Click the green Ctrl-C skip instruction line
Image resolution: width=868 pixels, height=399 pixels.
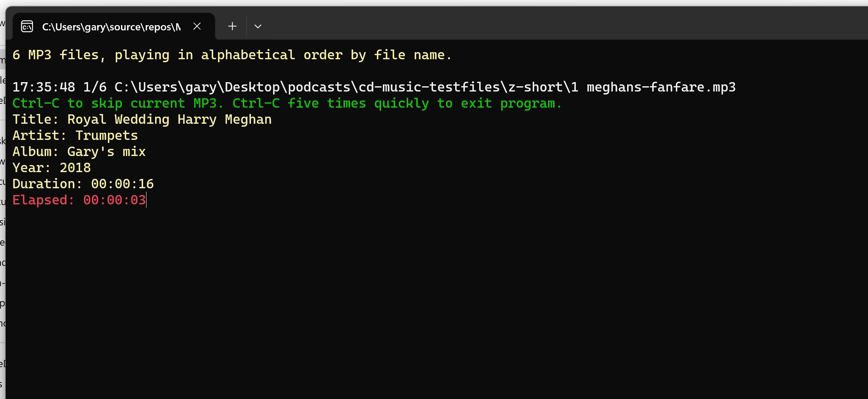click(x=287, y=103)
